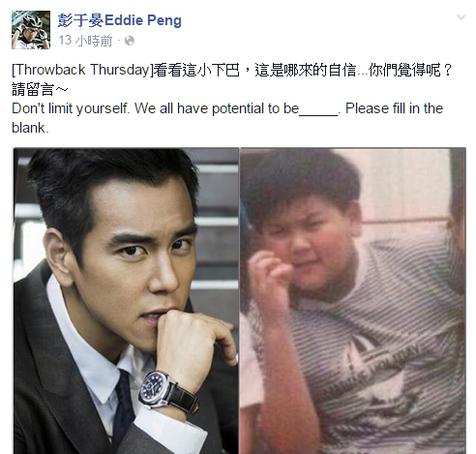View the childhood striped-shirt photo
476x454 pixels.
pos(353,301)
